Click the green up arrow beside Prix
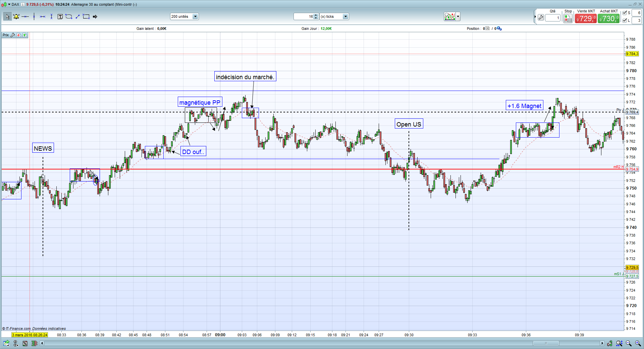The width and height of the screenshot is (644, 349). 24,35
